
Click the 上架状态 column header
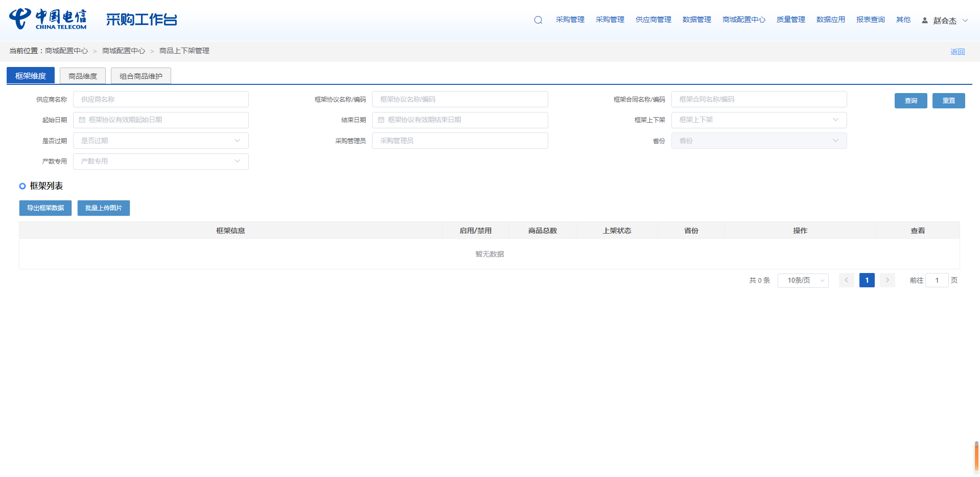[617, 231]
